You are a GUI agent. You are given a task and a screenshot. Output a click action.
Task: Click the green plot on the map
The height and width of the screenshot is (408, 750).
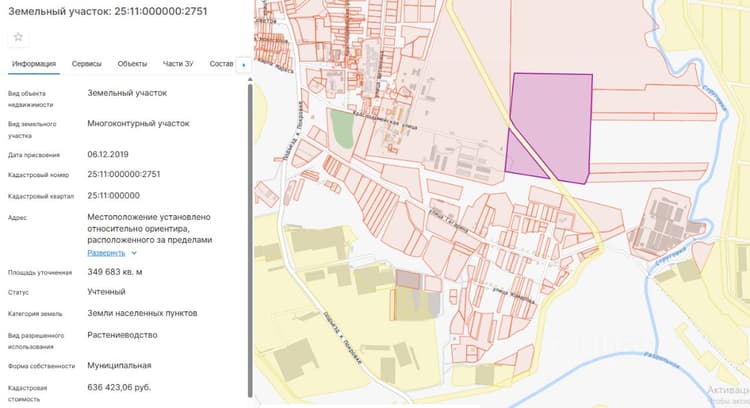coord(343,129)
